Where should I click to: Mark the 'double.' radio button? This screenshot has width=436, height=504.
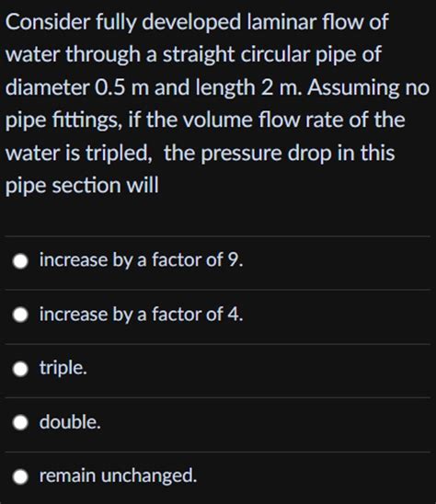[20, 423]
